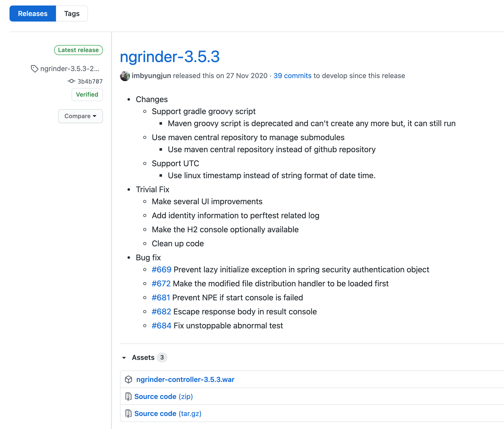The width and height of the screenshot is (504, 429).
Task: Click the commit icon next to 3b4b707
Action: coord(71,81)
